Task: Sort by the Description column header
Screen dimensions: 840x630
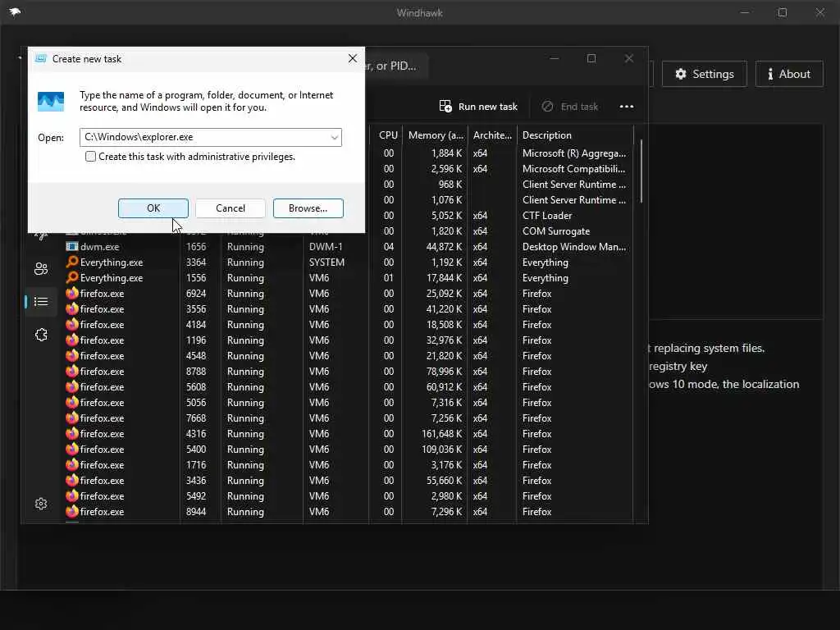Action: click(x=575, y=135)
